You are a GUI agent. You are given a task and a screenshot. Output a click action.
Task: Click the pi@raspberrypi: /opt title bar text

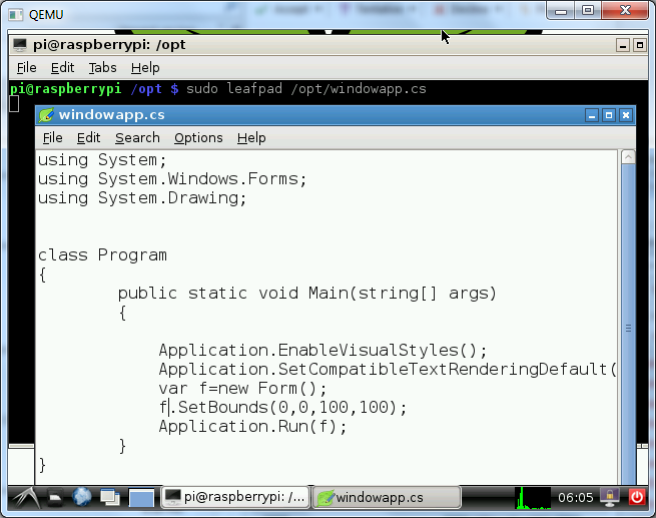[x=109, y=45]
